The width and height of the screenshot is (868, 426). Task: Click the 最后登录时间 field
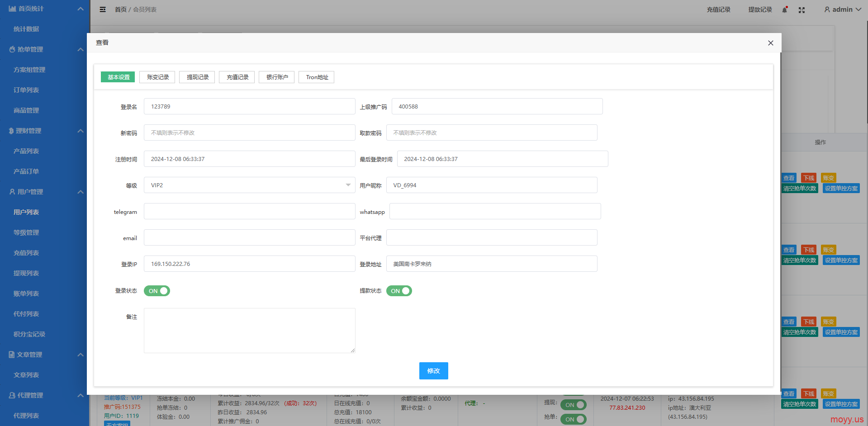(x=503, y=159)
